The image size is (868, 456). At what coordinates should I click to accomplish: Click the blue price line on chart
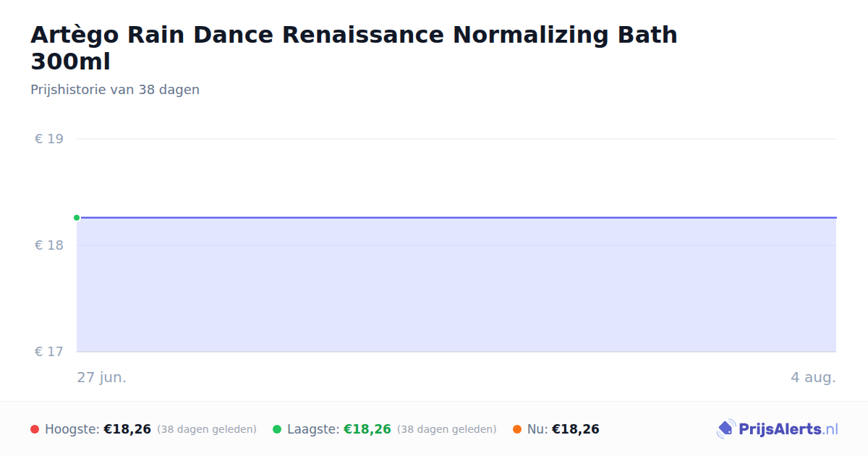(x=456, y=217)
